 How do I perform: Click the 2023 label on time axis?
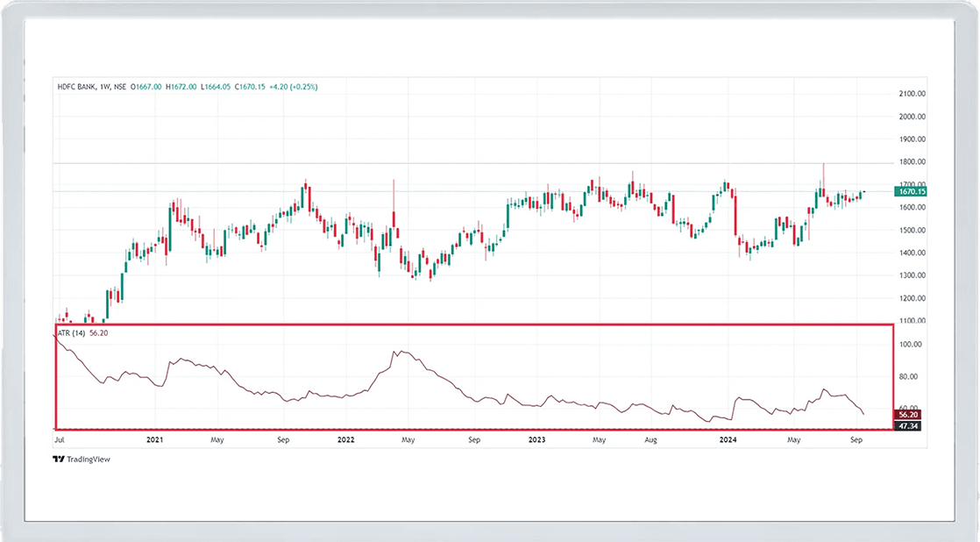(x=536, y=438)
